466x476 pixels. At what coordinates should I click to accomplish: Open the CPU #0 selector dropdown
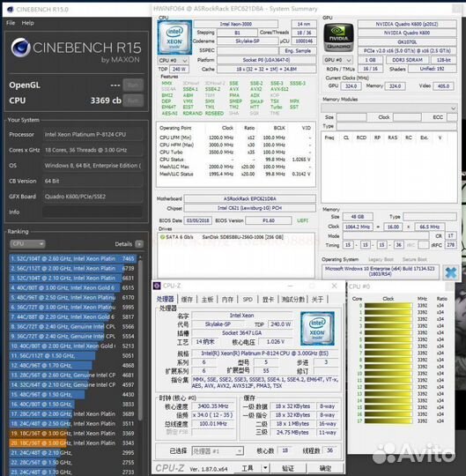[174, 61]
